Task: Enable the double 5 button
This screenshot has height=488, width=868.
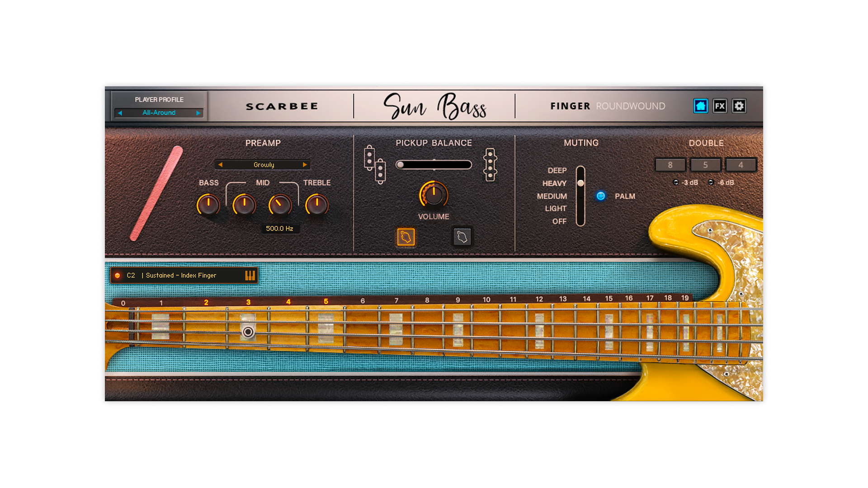Action: coord(705,165)
